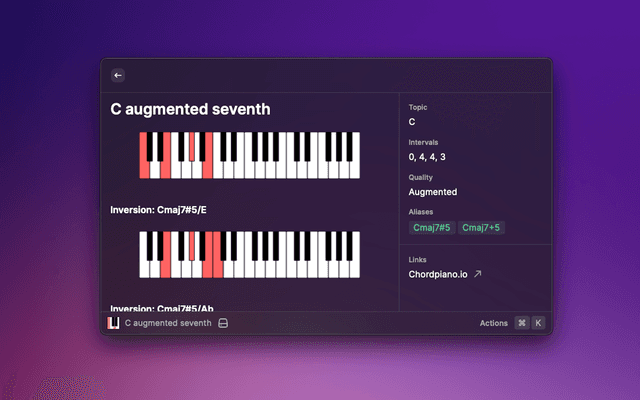Viewport: 640px width, 400px height.
Task: Click the Inversion: Cmaj7#5/E label
Action: coord(167,210)
